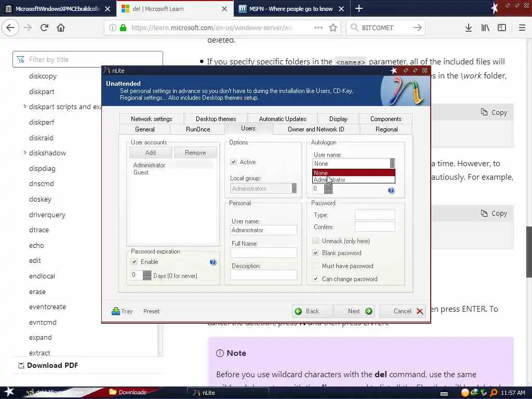Image resolution: width=532 pixels, height=399 pixels.
Task: Click the green padlock security icon
Action: [x=123, y=28]
